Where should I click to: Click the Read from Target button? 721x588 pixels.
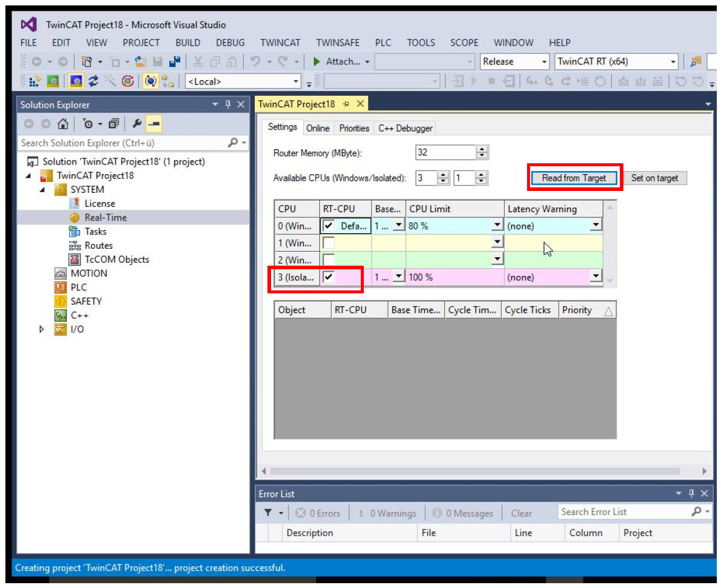[574, 178]
